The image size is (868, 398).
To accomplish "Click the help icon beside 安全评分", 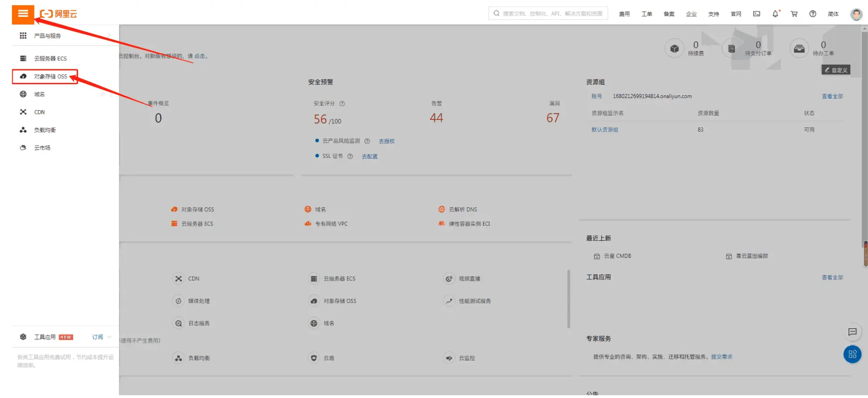I will tap(342, 104).
